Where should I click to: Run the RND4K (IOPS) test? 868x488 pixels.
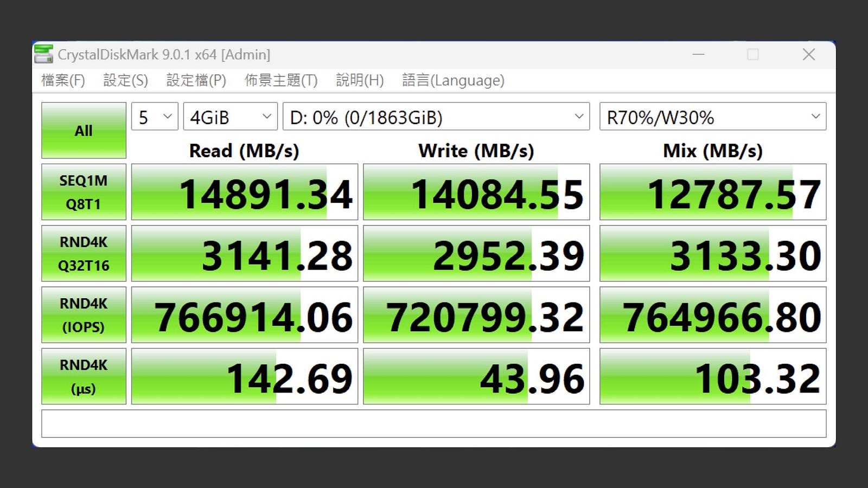pos(84,314)
